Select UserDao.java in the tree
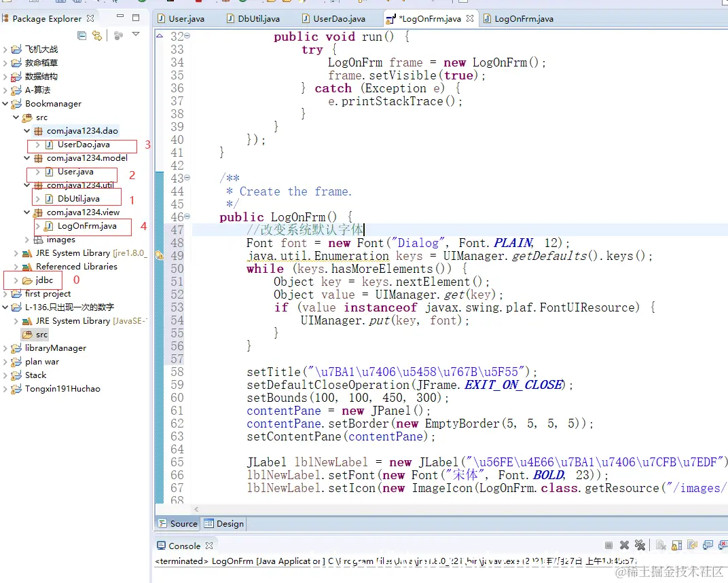The height and width of the screenshot is (583, 728). click(84, 145)
